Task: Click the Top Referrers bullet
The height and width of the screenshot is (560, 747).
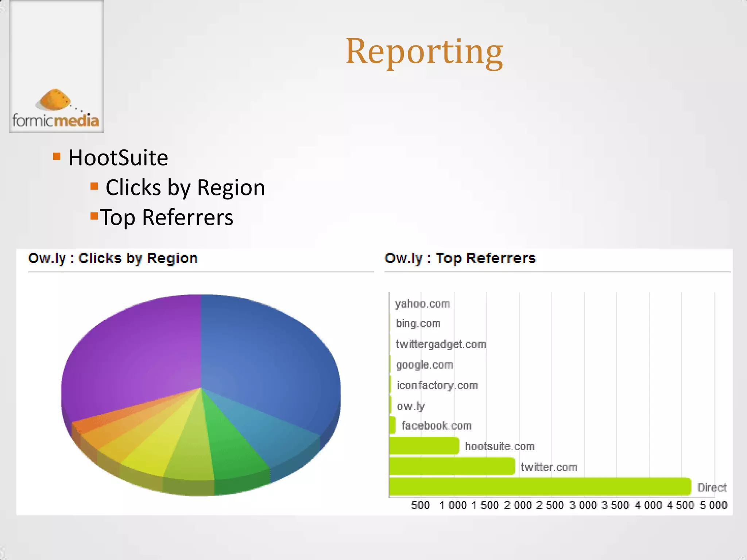Action: pyautogui.click(x=167, y=218)
